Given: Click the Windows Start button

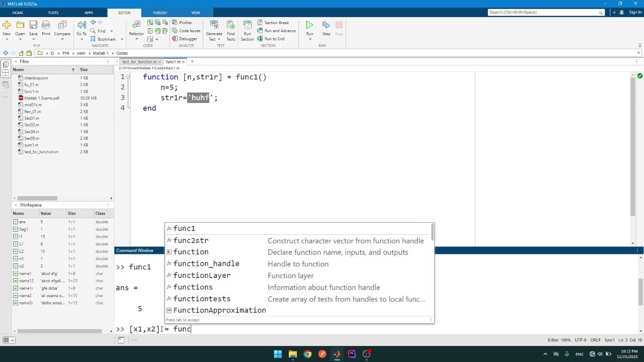Looking at the screenshot, I should point(278,354).
